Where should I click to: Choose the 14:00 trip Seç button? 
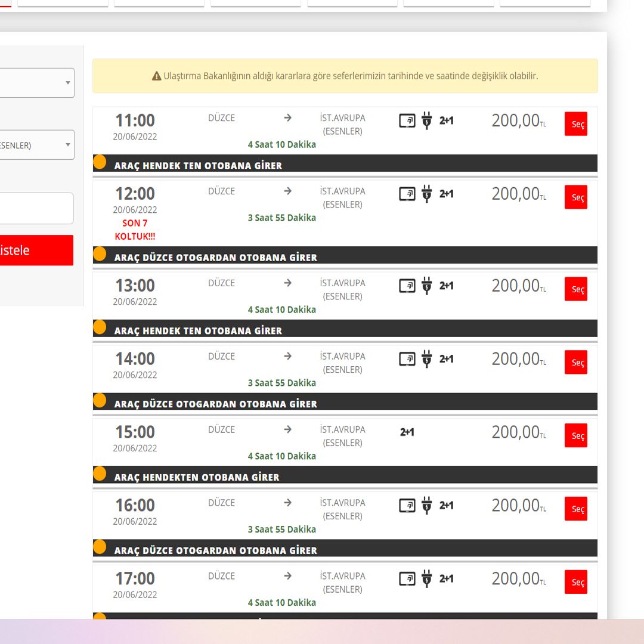(x=576, y=363)
